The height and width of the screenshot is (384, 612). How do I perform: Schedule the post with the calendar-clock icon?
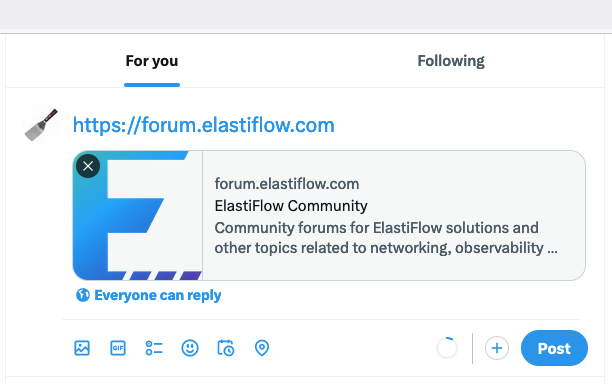tap(226, 348)
